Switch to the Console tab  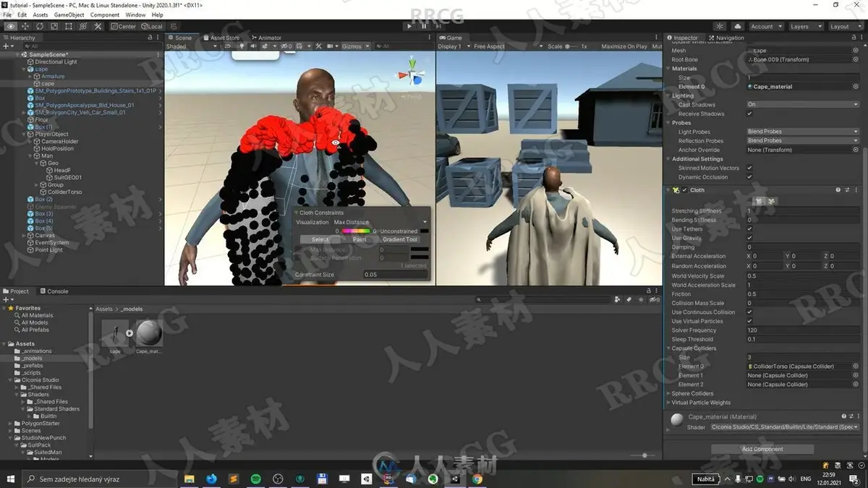point(54,291)
